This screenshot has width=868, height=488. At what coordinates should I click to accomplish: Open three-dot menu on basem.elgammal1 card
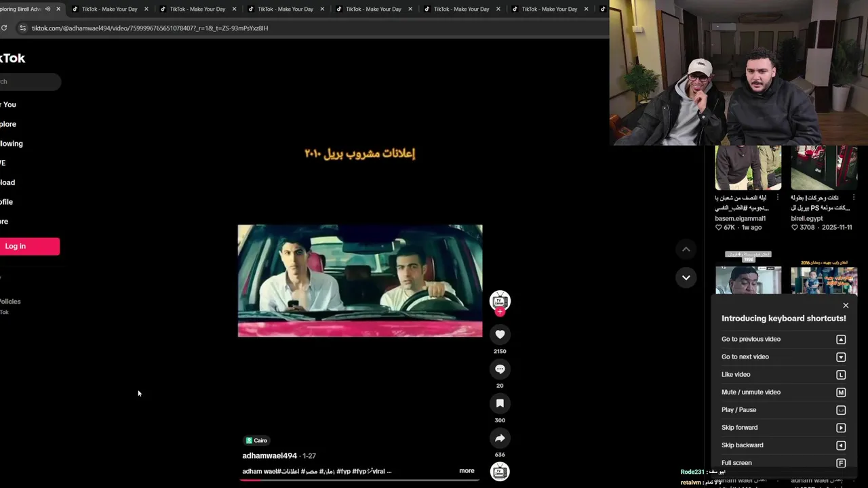778,198
